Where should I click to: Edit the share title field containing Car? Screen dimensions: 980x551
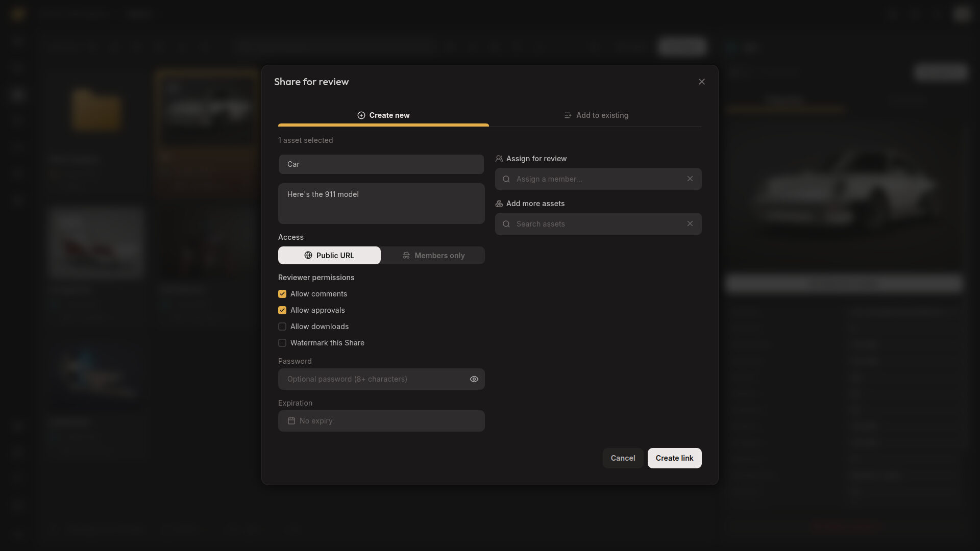pos(381,164)
